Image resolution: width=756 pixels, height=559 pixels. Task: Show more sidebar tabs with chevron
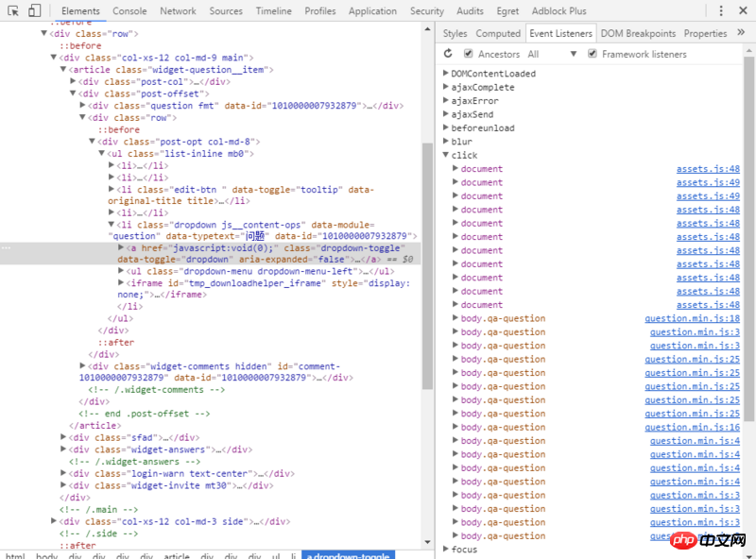[741, 33]
